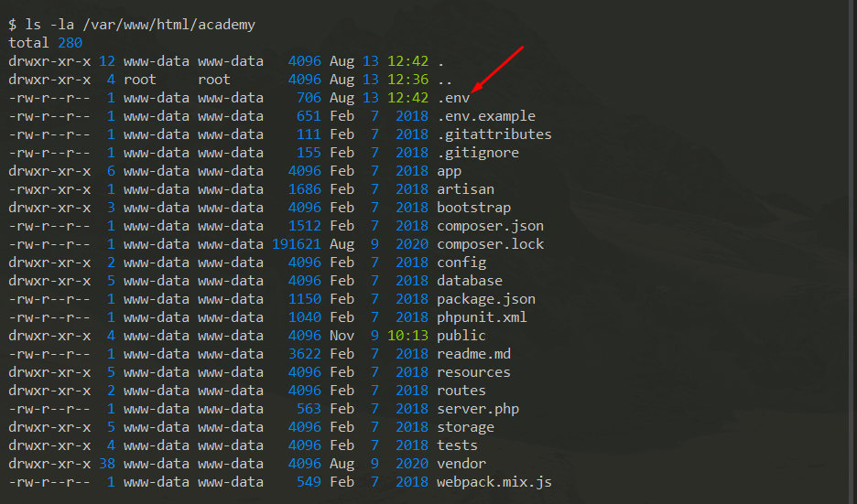Select the 1512 size of composer.json
Screen dimensions: 857x504
tap(304, 226)
